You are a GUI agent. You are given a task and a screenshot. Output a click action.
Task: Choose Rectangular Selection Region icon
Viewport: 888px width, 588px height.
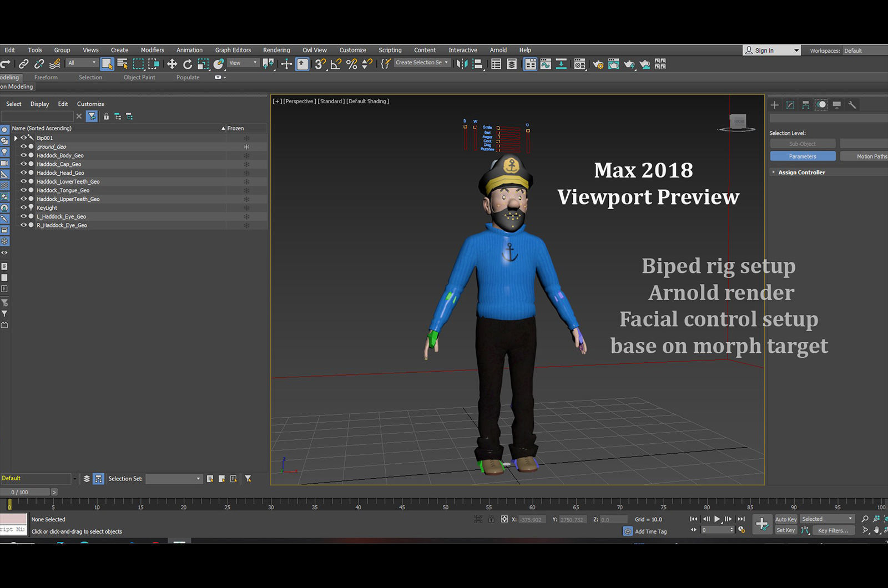(x=138, y=64)
